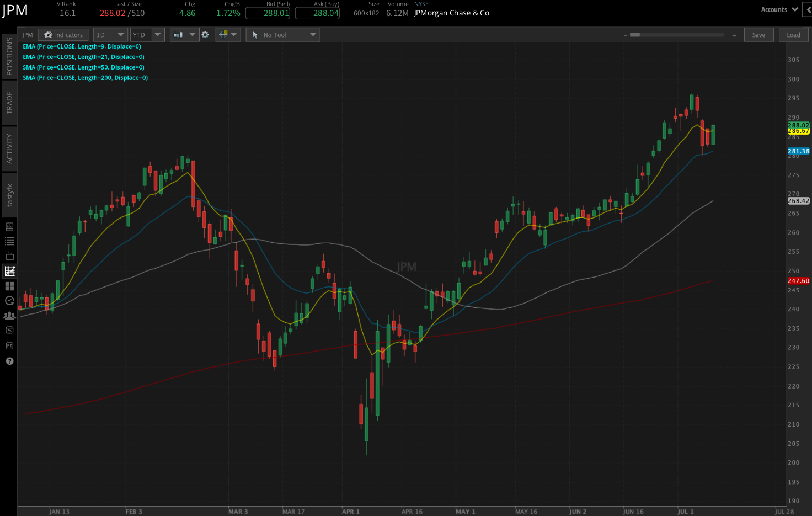This screenshot has height=516, width=812.
Task: Open the 1D interval dropdown
Action: pos(110,35)
